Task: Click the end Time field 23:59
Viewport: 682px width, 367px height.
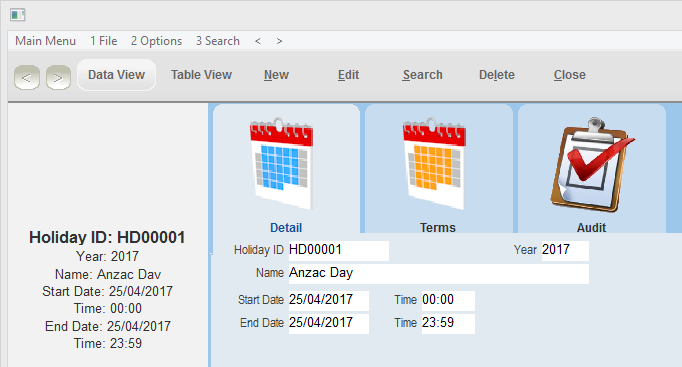Action: 448,324
